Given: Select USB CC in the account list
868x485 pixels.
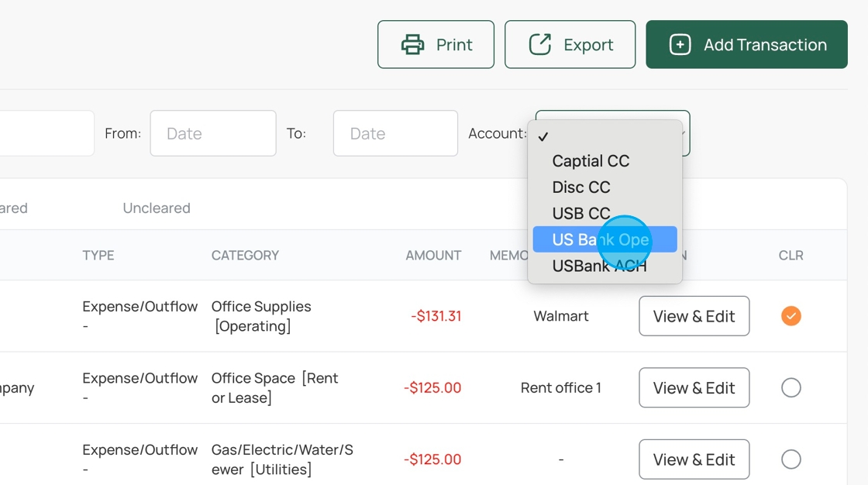Looking at the screenshot, I should point(581,213).
